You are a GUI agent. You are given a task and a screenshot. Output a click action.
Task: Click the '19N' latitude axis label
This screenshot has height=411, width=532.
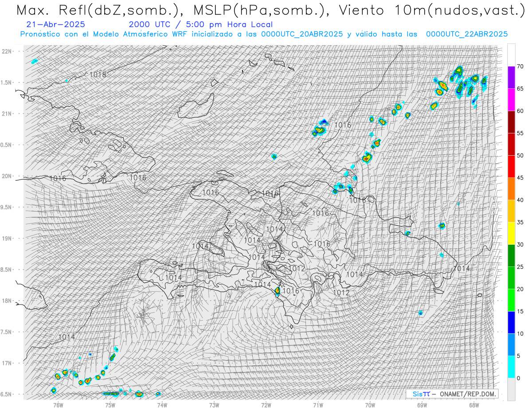[x=7, y=239]
